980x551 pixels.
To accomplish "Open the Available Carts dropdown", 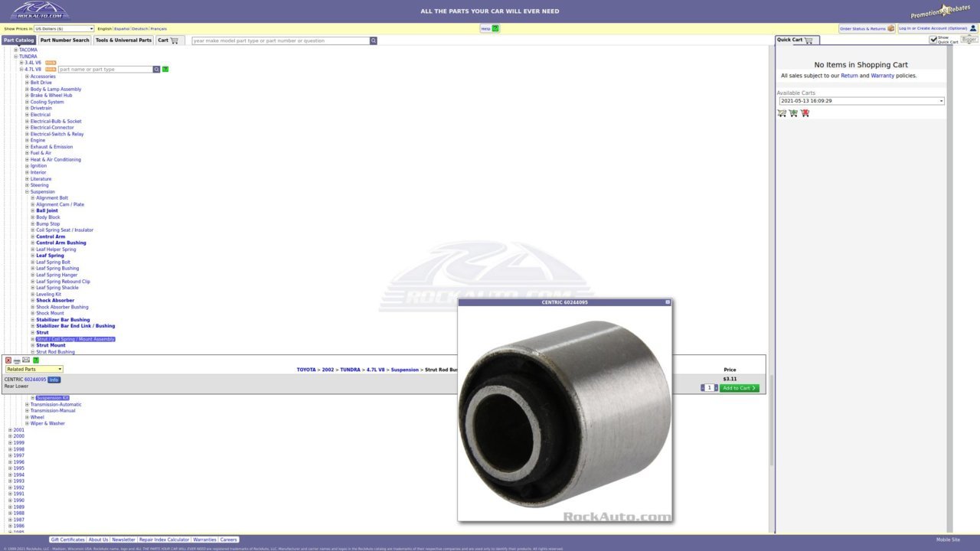I will 861,101.
